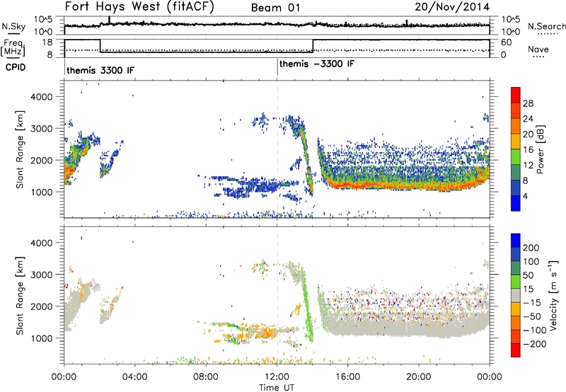Viewport: 566px width, 392px height.
Task: Click the frequency axis value '18'
Action: (47, 42)
